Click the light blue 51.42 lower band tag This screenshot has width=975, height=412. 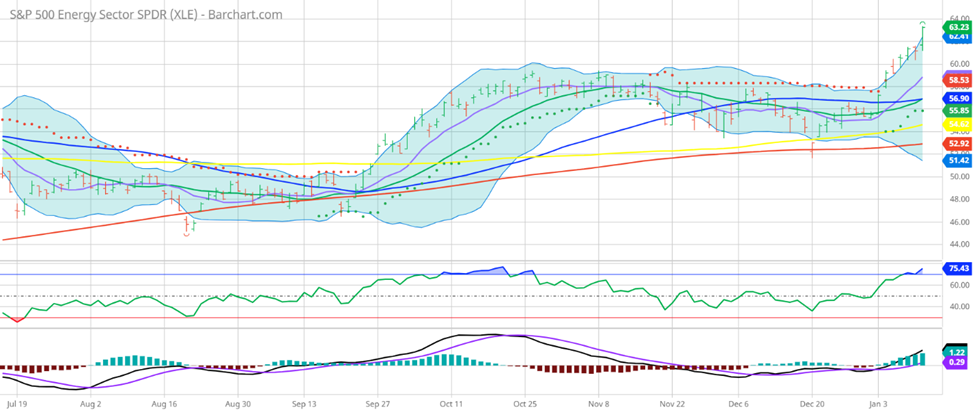(957, 160)
